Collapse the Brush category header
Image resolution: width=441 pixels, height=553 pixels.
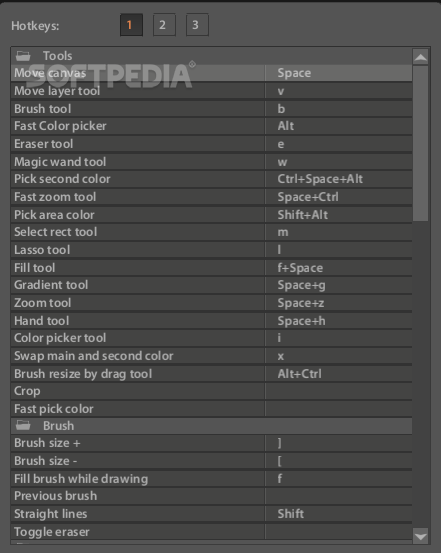211,426
